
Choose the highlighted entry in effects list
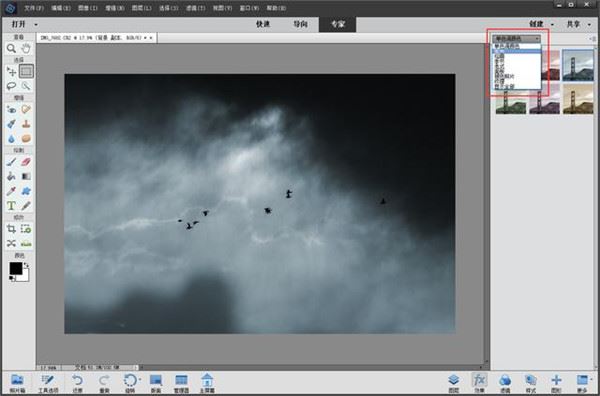point(517,51)
